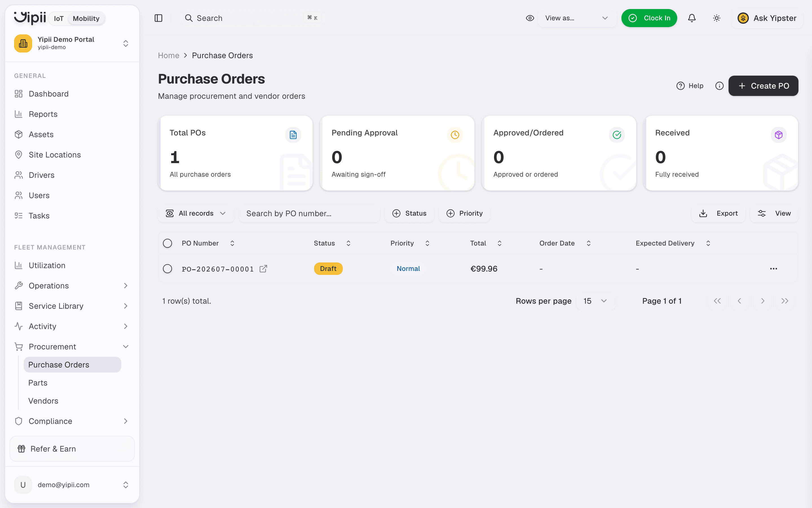Sort by Expected Delivery column arrows

(x=708, y=243)
